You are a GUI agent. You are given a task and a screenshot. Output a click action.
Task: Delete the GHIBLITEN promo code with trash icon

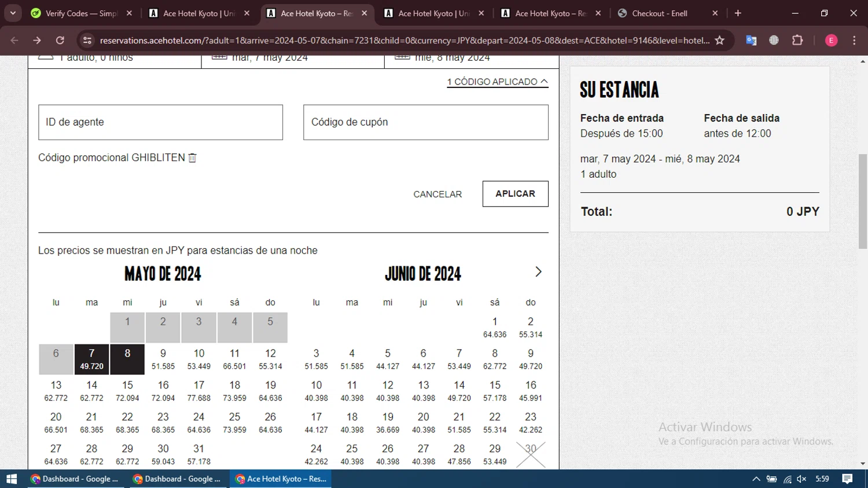192,157
